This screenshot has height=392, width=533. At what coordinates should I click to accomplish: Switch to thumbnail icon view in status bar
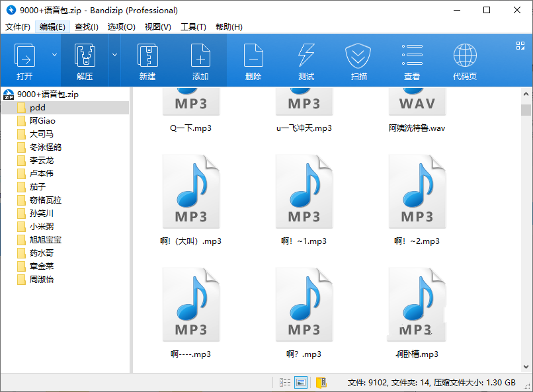tap(301, 383)
